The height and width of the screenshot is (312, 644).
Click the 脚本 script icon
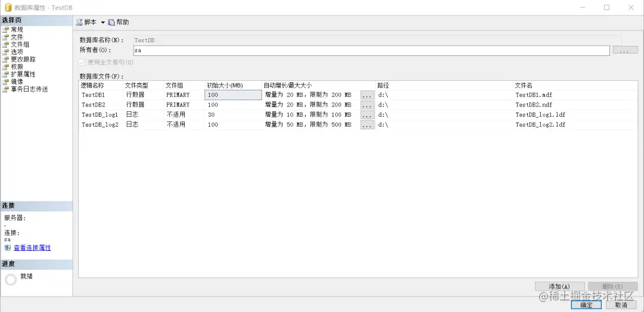(79, 22)
